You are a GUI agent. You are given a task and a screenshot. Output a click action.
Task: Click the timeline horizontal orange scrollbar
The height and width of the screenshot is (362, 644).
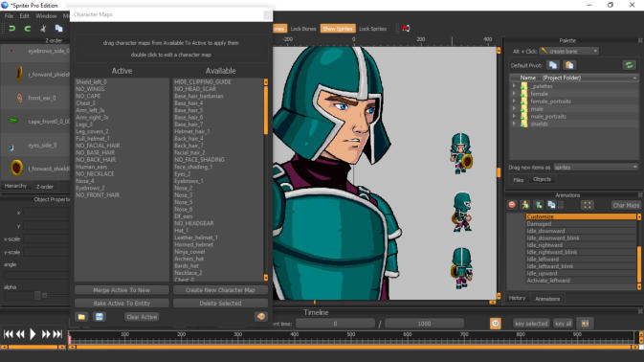[x=353, y=348]
